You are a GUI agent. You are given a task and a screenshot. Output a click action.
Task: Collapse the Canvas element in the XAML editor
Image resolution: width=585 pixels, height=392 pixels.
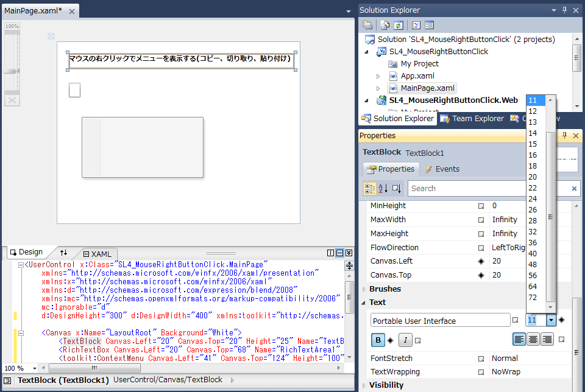coord(21,333)
